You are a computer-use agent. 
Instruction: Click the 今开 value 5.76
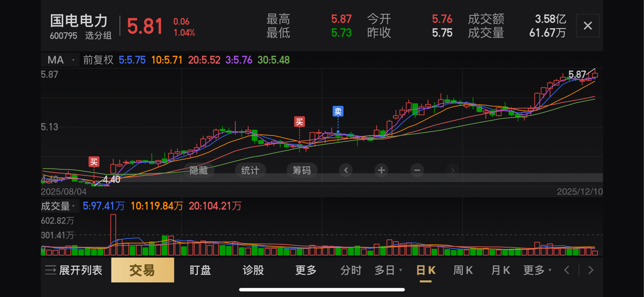coord(442,19)
